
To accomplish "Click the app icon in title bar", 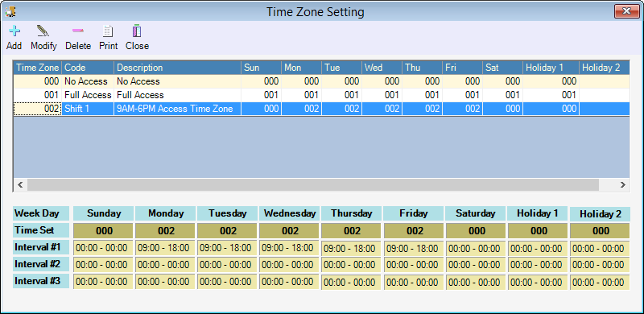I will point(10,11).
